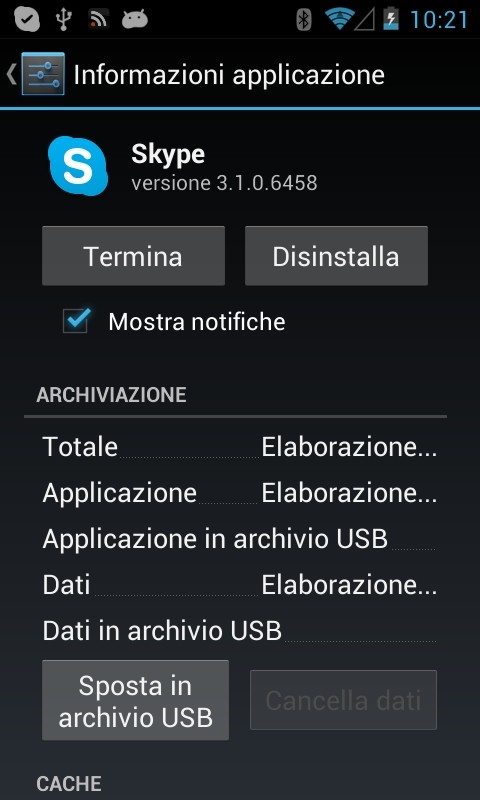Tap the RSS feed notification icon

click(x=97, y=19)
